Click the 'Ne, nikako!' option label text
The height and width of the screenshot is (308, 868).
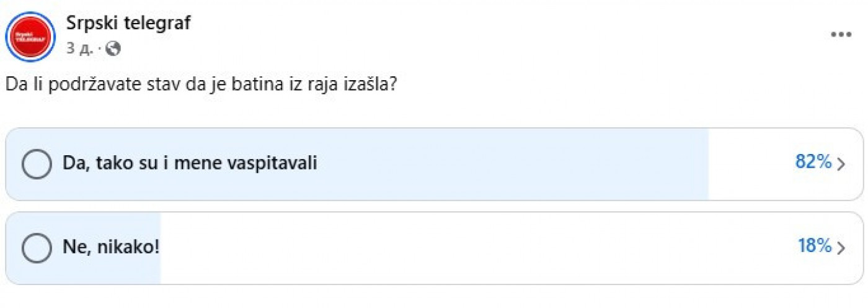tap(112, 247)
